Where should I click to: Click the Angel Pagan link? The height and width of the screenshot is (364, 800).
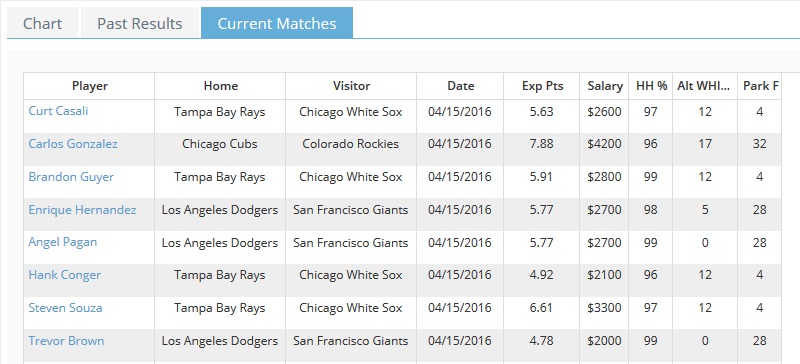pos(62,242)
